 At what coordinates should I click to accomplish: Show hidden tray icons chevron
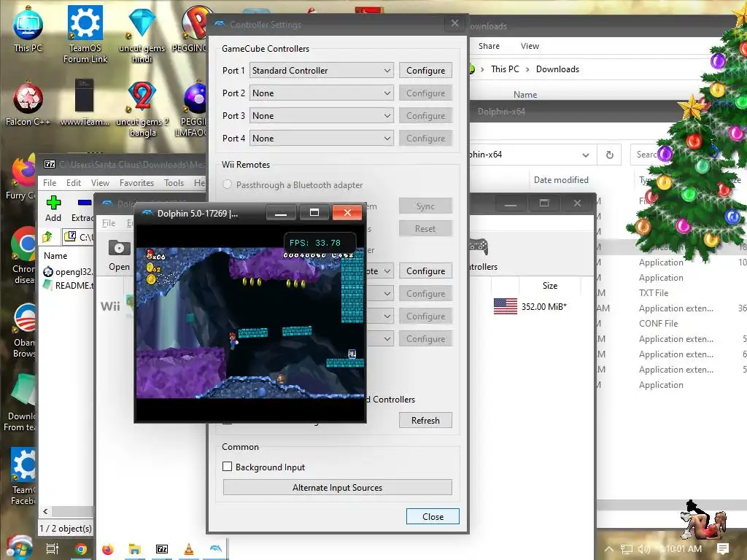pyautogui.click(x=609, y=549)
